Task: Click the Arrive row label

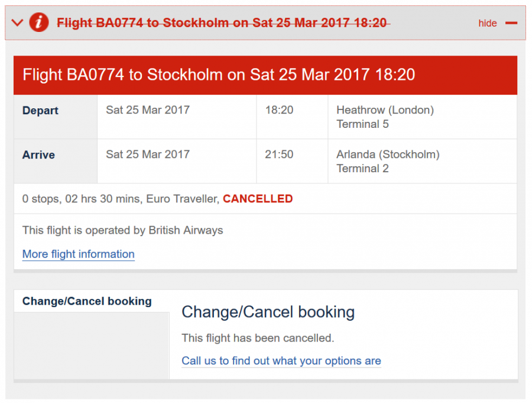Action: point(39,155)
